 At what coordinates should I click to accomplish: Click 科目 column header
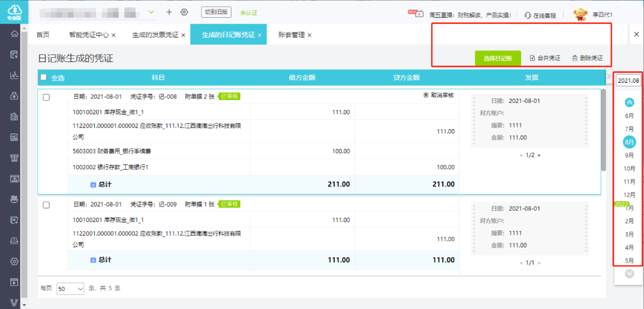pos(158,77)
